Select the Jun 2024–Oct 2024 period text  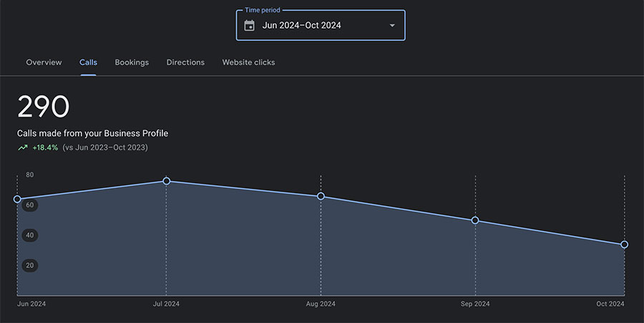point(301,26)
